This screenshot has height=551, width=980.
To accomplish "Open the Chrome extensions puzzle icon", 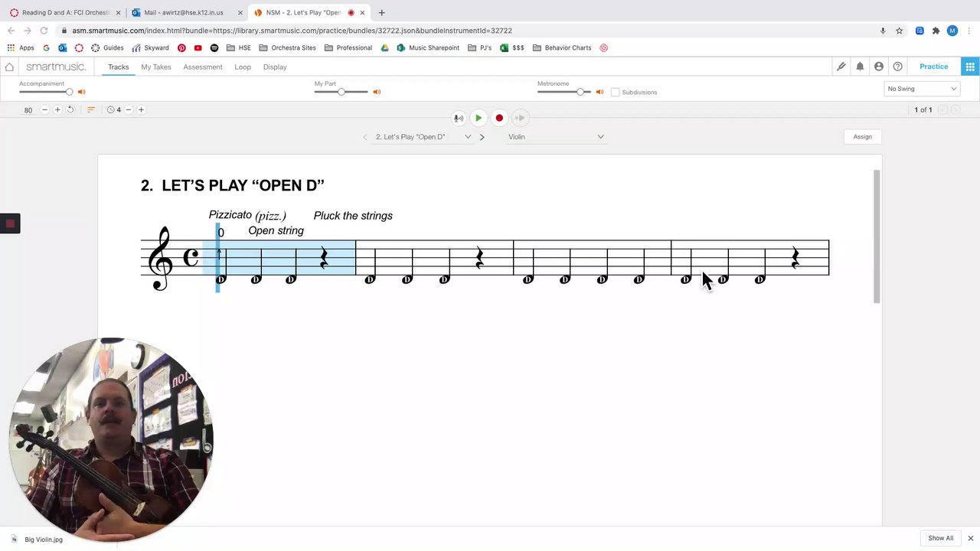I will pyautogui.click(x=936, y=31).
